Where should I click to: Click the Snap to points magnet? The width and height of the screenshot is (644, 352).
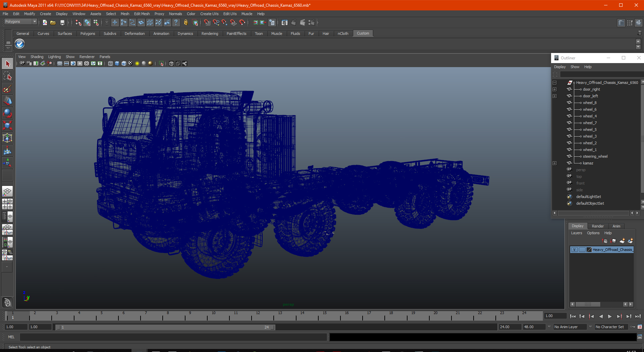[224, 22]
